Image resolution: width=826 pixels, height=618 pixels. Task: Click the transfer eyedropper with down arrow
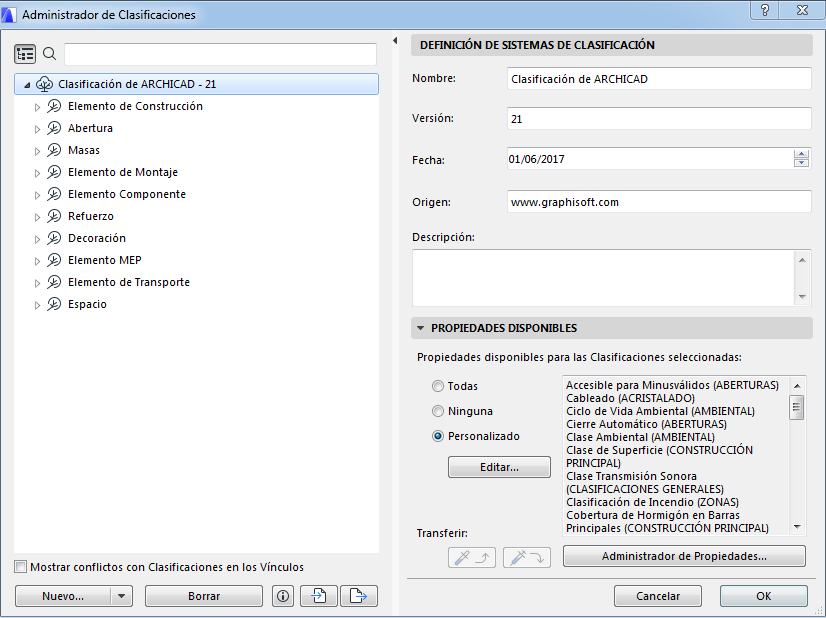tap(526, 558)
